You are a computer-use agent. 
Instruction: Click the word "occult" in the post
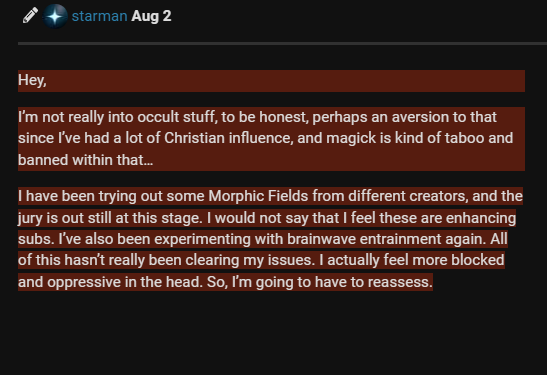[x=158, y=117]
